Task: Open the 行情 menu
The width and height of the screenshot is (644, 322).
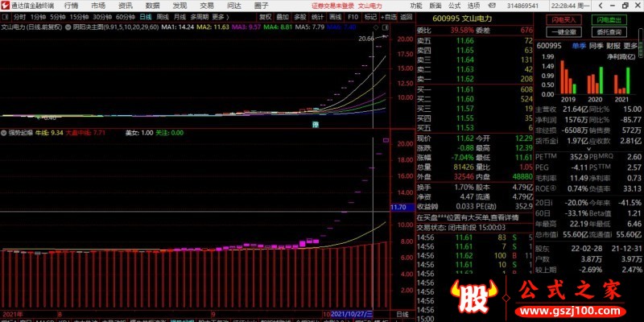Action: tap(72, 6)
